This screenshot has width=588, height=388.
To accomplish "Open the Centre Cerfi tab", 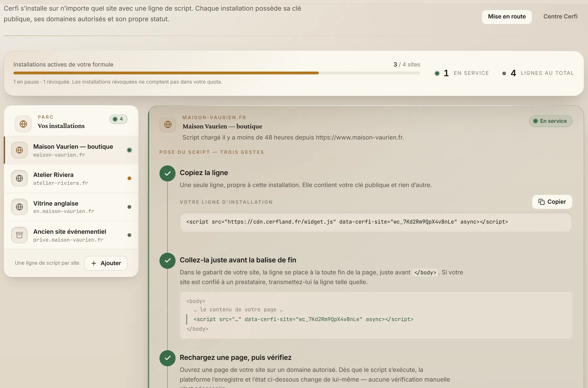I will point(560,17).
